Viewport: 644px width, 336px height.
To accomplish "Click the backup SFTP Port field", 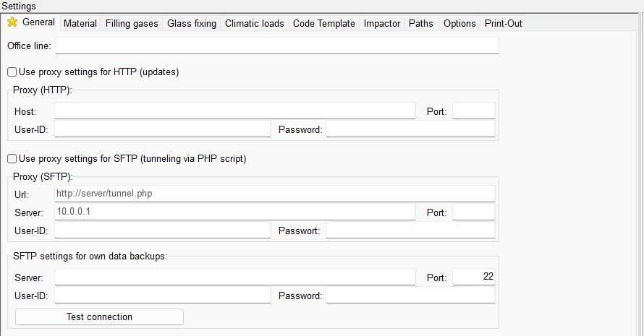I will click(x=473, y=277).
